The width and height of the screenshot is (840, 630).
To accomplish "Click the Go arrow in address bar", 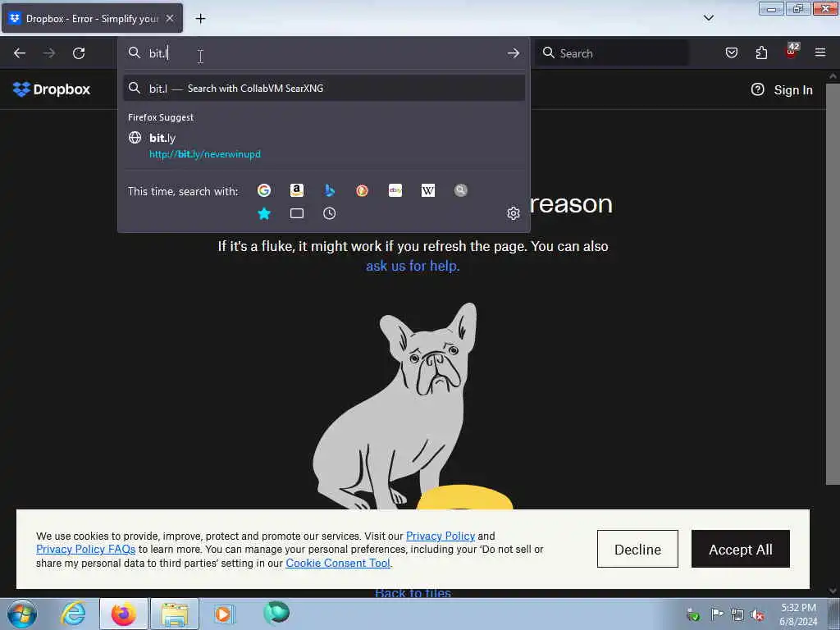I will pos(514,53).
